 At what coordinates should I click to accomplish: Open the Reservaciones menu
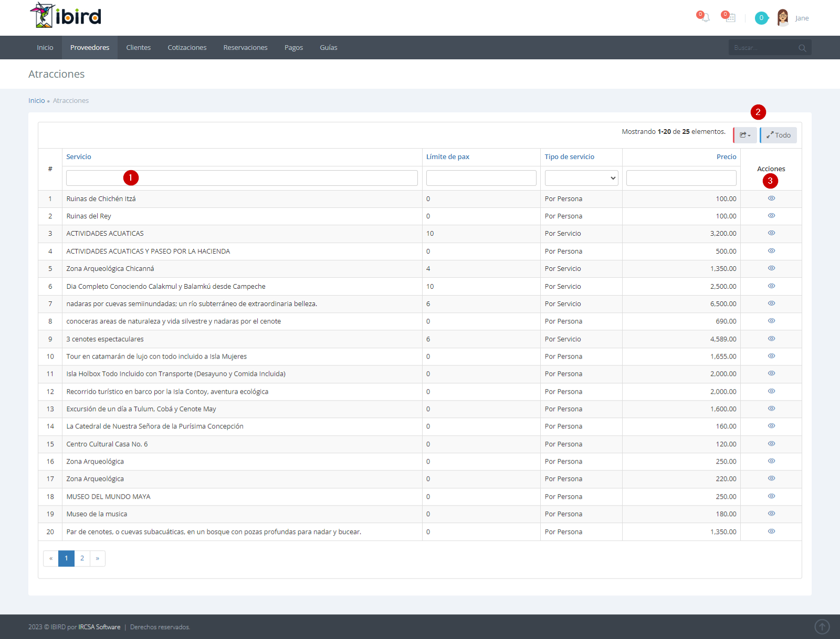point(245,48)
